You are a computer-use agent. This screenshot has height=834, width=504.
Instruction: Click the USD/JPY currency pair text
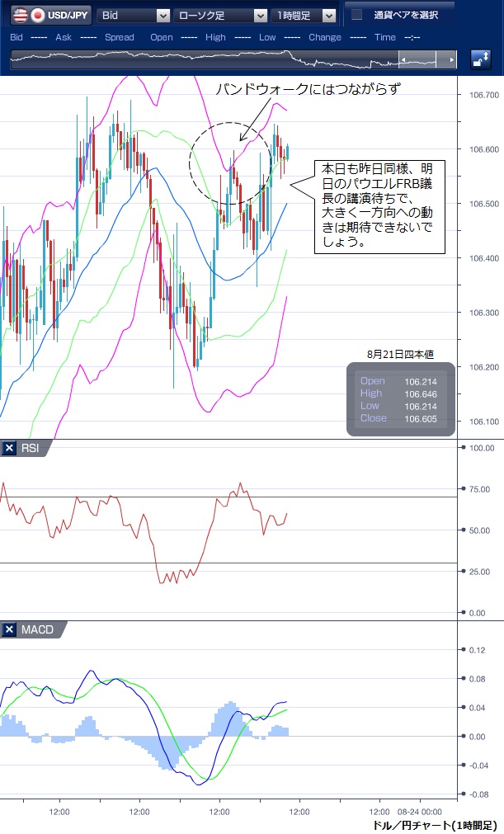pyautogui.click(x=69, y=15)
